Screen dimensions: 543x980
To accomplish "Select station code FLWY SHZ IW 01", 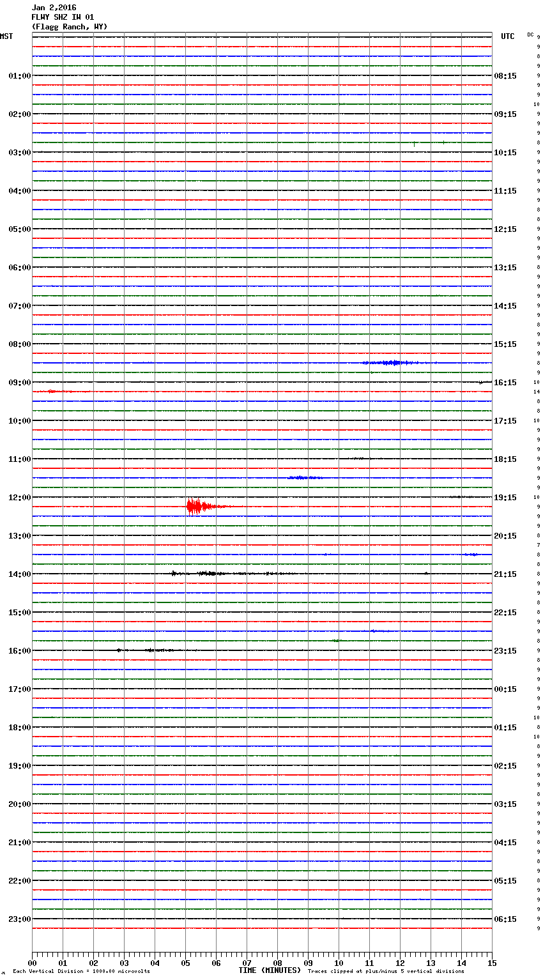I will point(63,17).
